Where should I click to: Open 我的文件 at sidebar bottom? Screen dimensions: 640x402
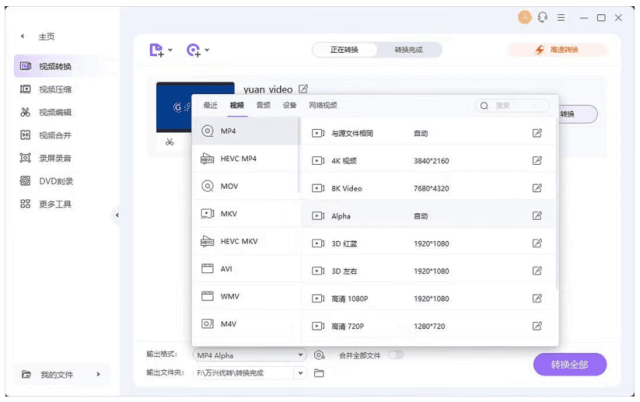click(x=61, y=374)
